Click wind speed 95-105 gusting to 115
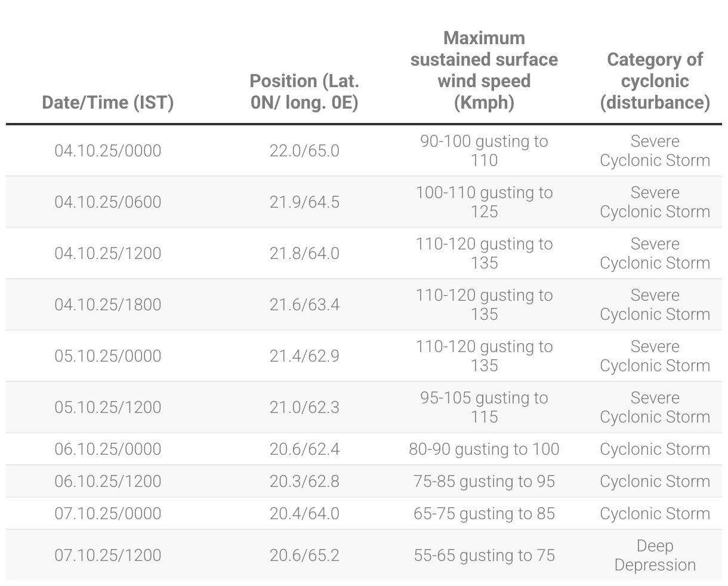728x586 pixels. coord(484,407)
